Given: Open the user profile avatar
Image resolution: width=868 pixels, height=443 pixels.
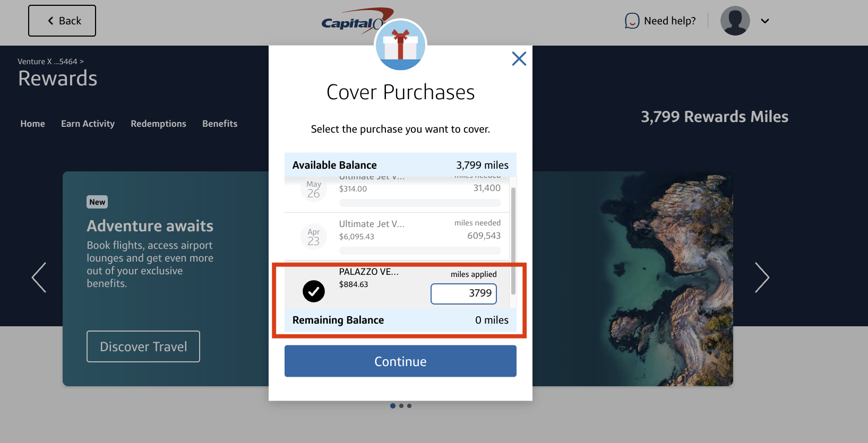Looking at the screenshot, I should (x=735, y=21).
